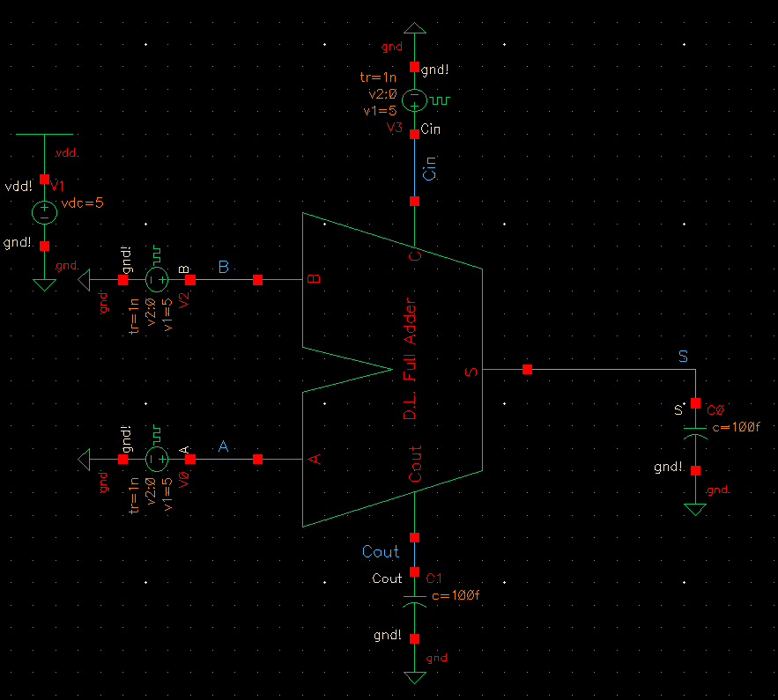This screenshot has height=700, width=778.
Task: Select the upward gnd arrow above V3
Action: click(414, 27)
